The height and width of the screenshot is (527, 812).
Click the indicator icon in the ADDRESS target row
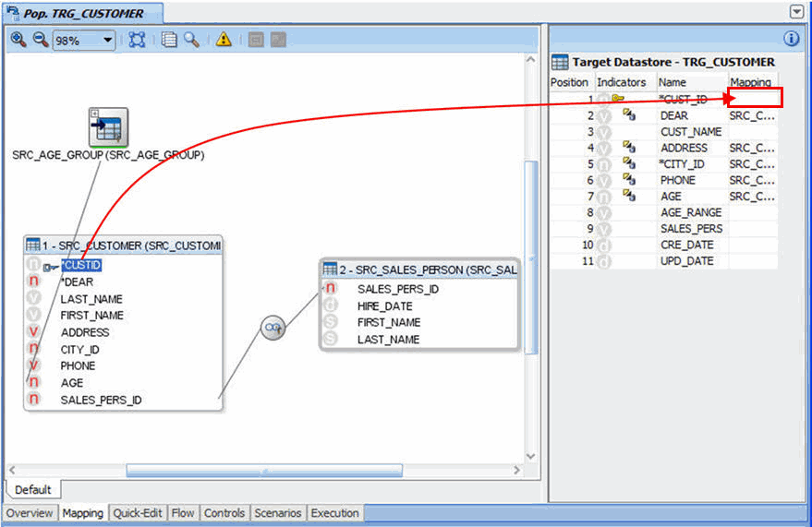pos(629,148)
